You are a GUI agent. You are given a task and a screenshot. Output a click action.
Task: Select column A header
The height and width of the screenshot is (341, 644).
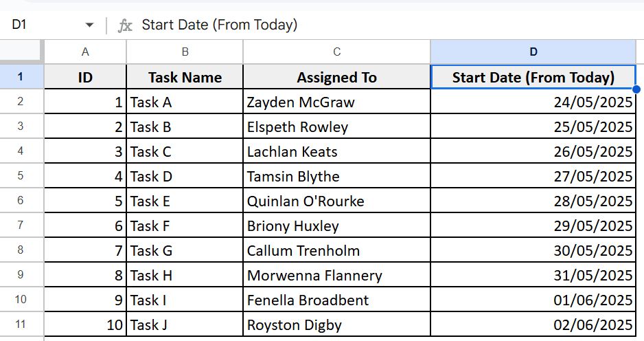pos(85,52)
